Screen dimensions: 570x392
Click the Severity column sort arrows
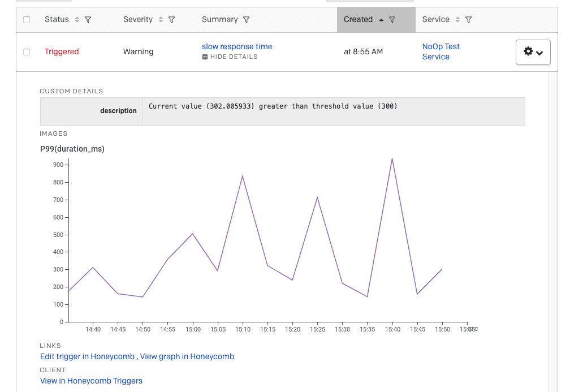(161, 20)
